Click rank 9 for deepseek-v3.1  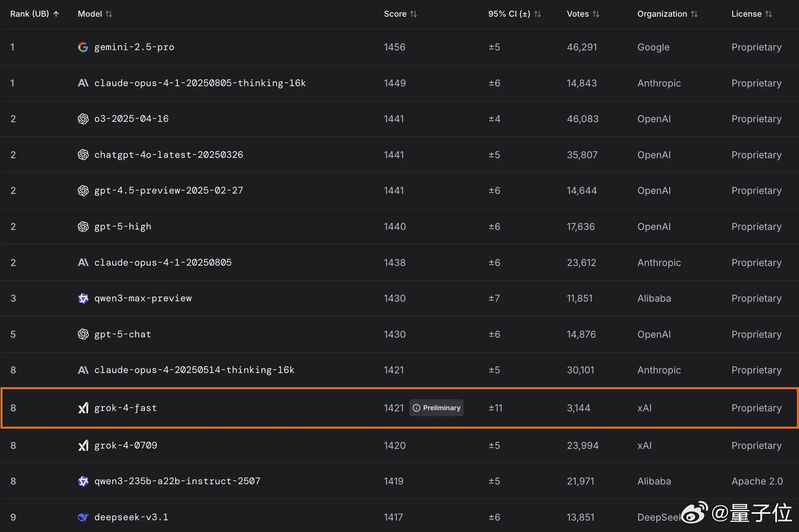click(x=13, y=517)
